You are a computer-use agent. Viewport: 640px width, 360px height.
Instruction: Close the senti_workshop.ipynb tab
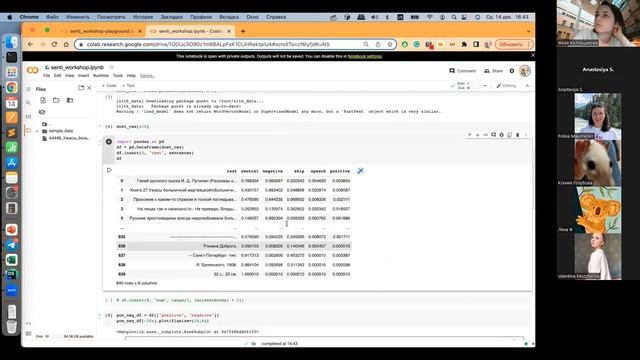[229, 31]
